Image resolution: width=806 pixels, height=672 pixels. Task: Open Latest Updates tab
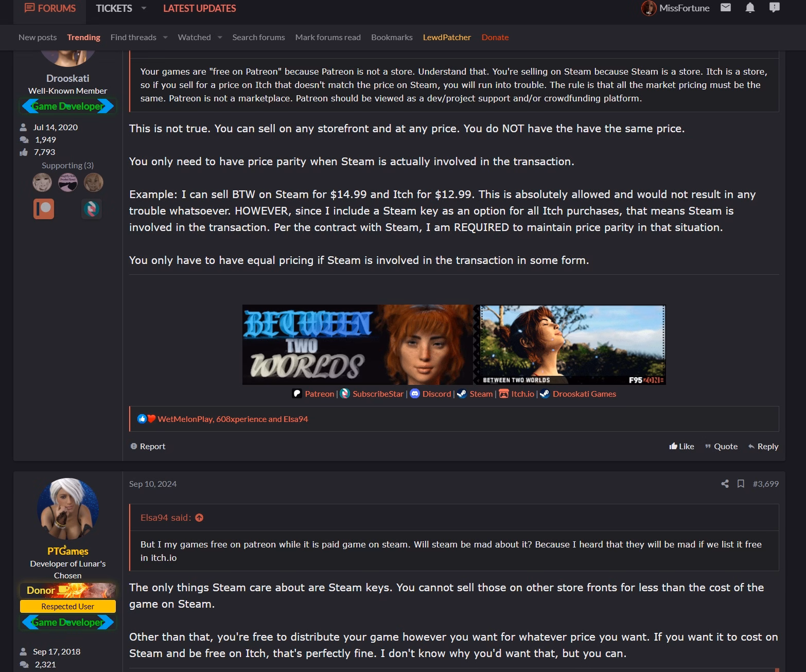click(199, 8)
